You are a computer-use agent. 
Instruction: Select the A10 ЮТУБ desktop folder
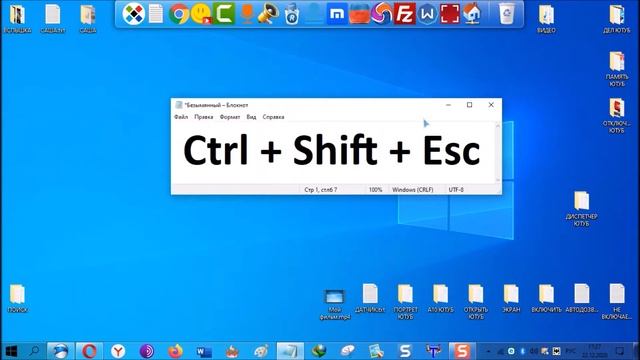click(440, 298)
